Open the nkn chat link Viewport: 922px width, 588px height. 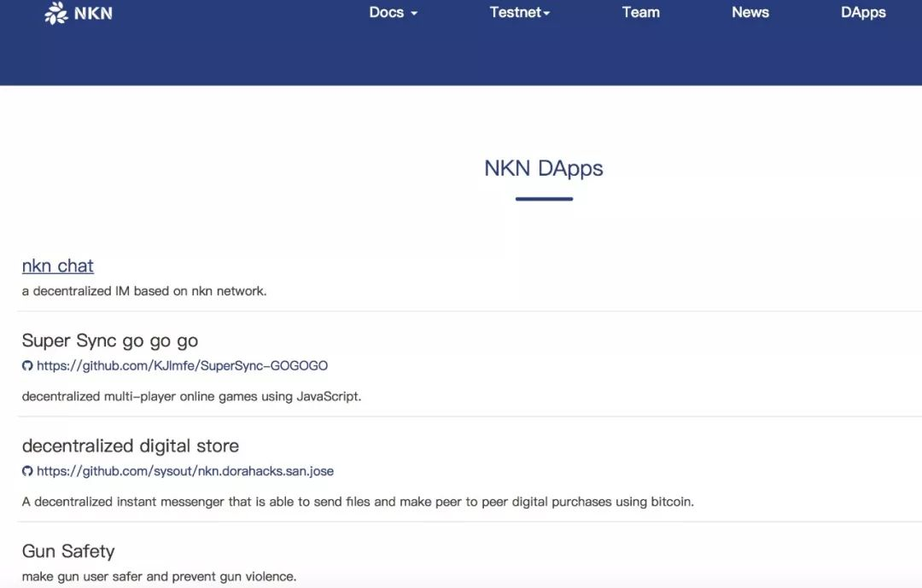pyautogui.click(x=58, y=265)
